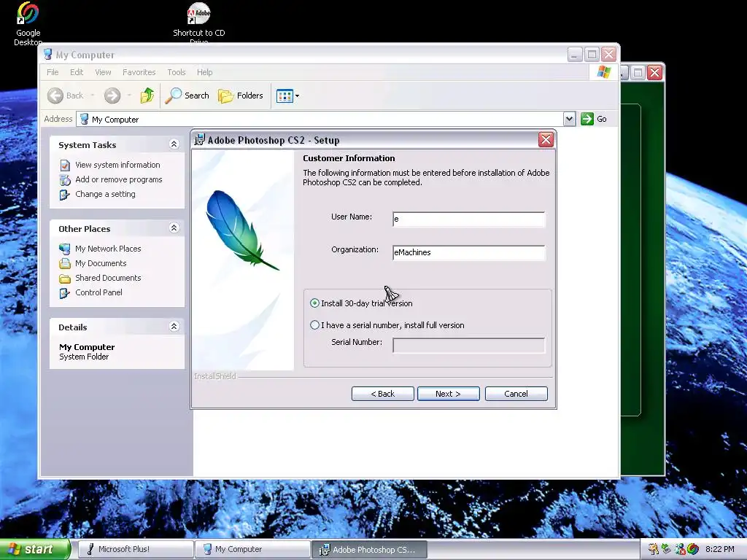
Task: Click the setup icon in dialog title bar
Action: (200, 140)
